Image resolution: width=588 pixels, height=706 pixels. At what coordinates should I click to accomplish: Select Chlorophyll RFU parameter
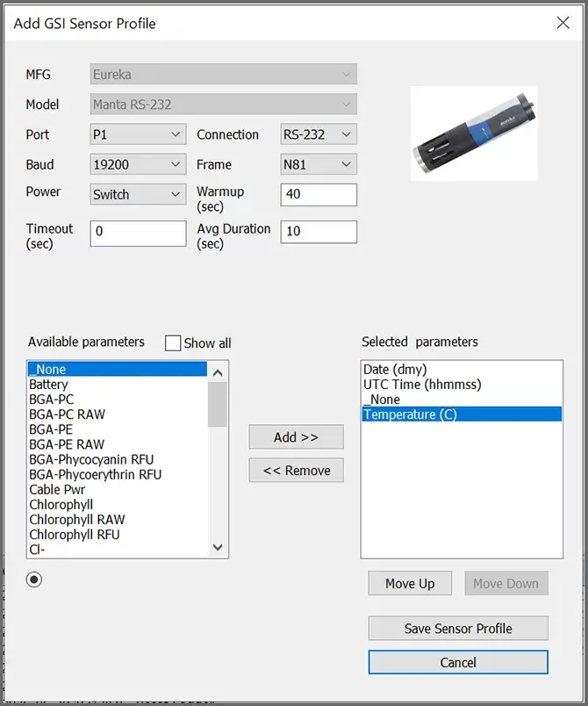click(117, 535)
